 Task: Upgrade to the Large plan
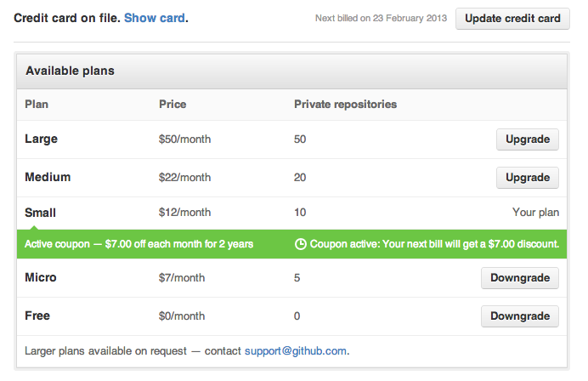click(x=527, y=139)
